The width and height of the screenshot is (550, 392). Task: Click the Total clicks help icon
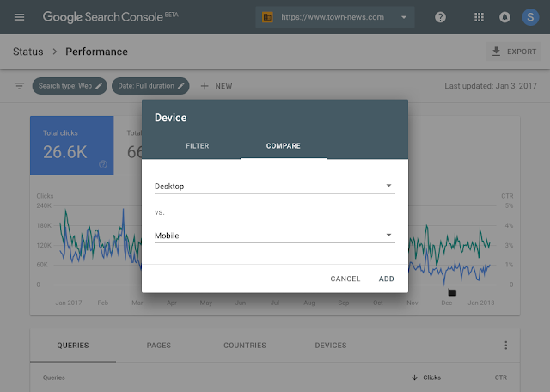pyautogui.click(x=103, y=164)
